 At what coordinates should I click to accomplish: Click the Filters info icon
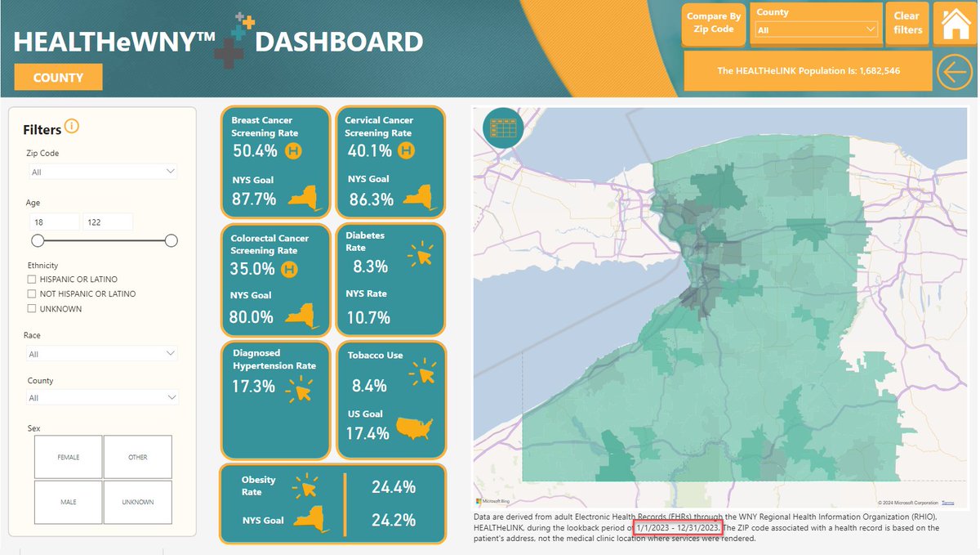tap(72, 127)
